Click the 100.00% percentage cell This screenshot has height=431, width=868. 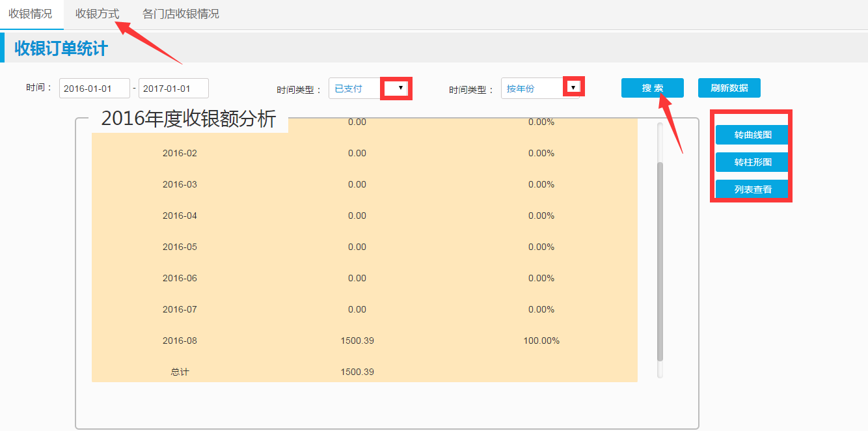coord(541,341)
